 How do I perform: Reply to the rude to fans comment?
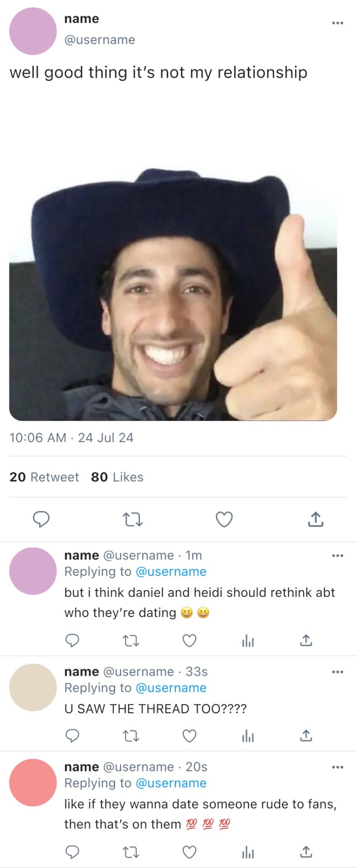[x=72, y=853]
